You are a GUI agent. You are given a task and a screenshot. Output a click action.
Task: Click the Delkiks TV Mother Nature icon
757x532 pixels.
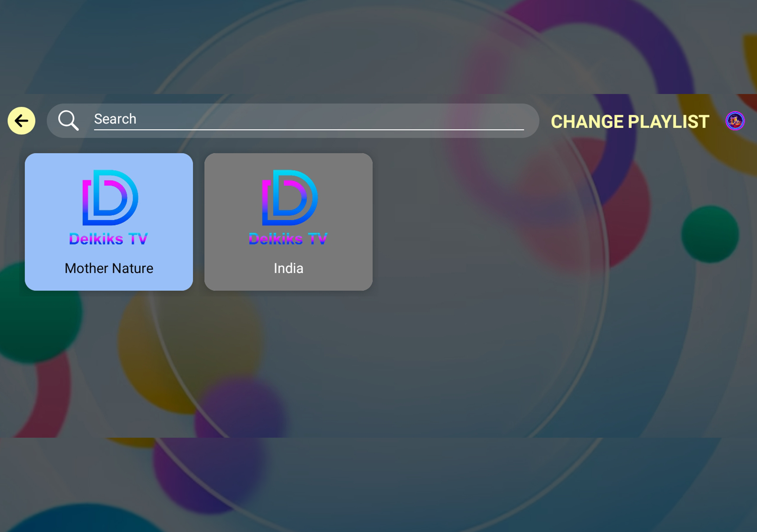(109, 222)
